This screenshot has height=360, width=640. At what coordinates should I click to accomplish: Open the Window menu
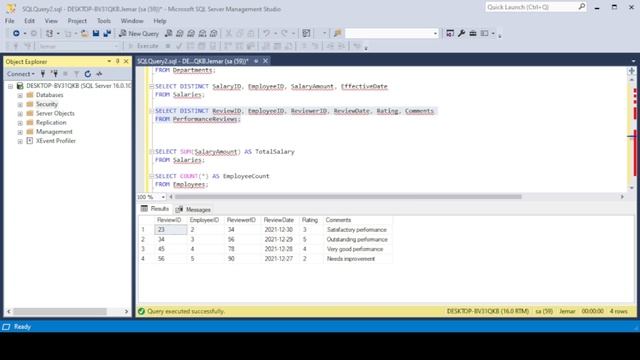[x=132, y=21]
